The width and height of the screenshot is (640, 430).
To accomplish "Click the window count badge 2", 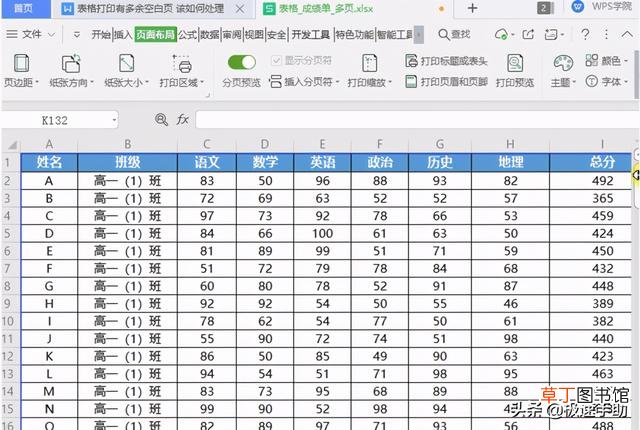I will (545, 8).
